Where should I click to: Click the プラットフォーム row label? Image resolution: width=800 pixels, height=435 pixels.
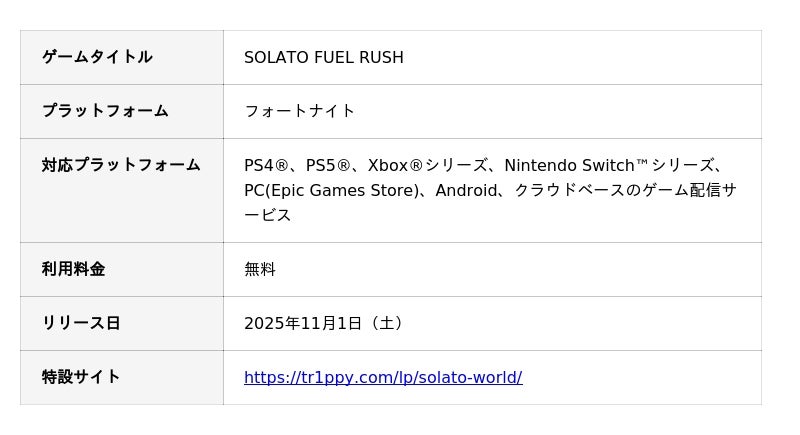[x=105, y=111]
